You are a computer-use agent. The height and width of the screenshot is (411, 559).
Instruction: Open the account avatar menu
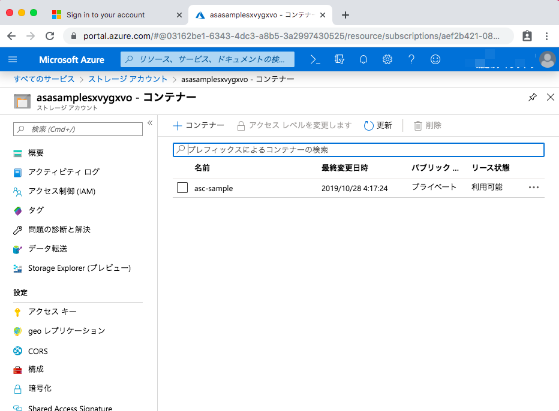coord(547,59)
